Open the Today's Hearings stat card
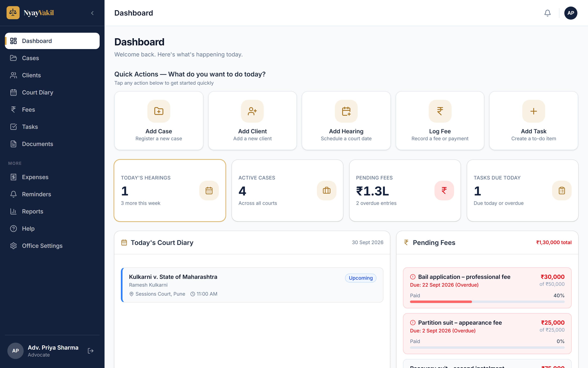Screen dimensions: 588x368 (170, 191)
